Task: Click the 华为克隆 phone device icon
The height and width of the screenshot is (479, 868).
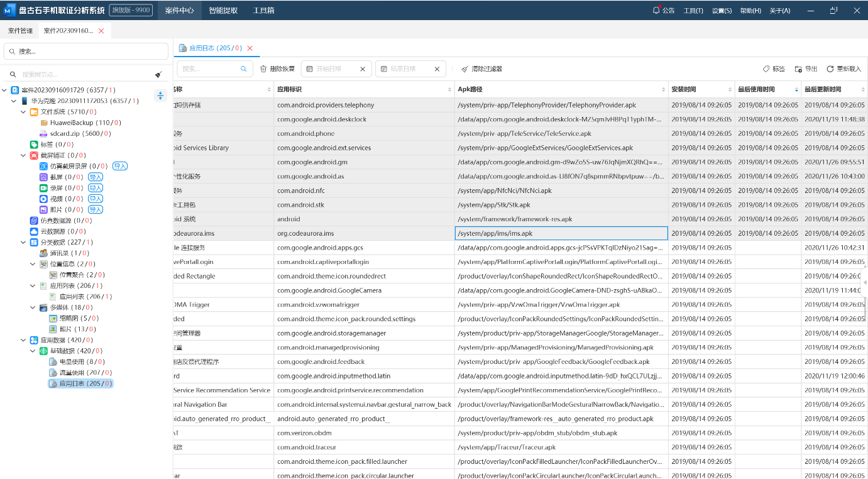Action: [25, 101]
